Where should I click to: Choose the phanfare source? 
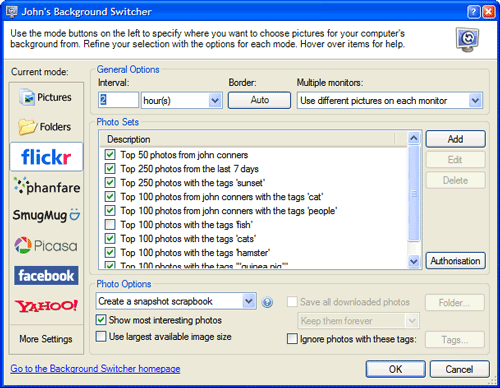[x=47, y=186]
